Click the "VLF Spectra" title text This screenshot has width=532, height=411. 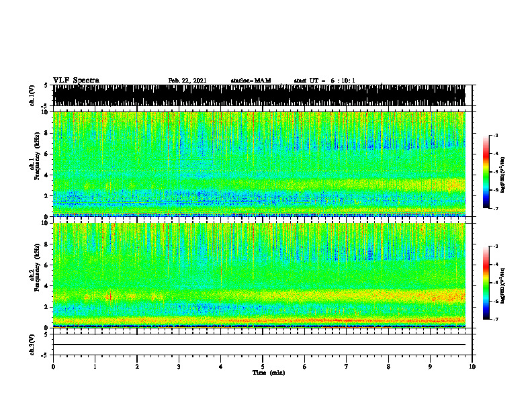pyautogui.click(x=76, y=81)
